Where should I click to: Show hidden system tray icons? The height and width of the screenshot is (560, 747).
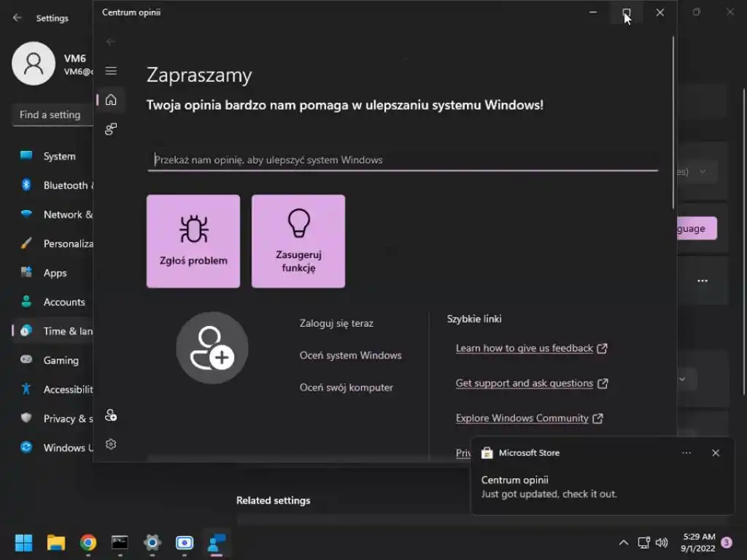pyautogui.click(x=624, y=542)
